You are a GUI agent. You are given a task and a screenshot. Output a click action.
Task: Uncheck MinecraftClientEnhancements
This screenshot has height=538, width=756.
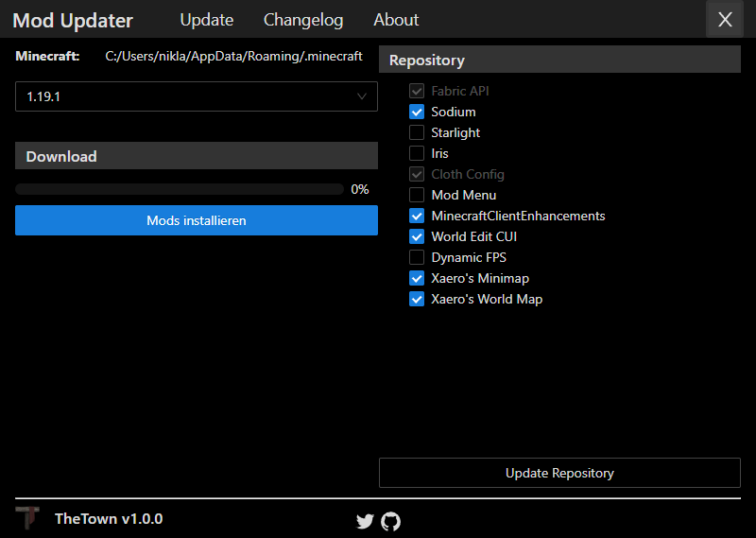coord(417,216)
